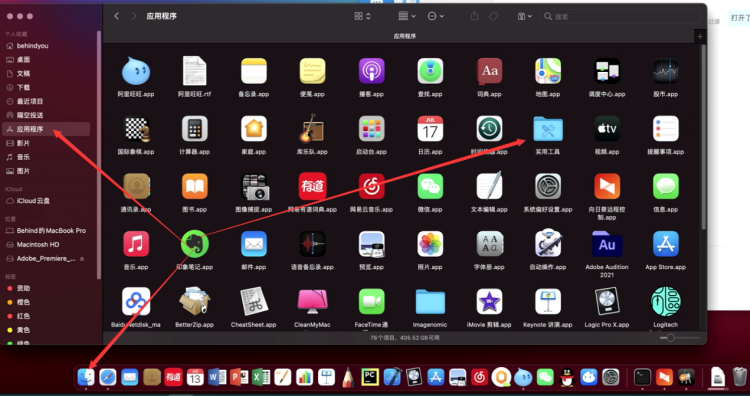Screen dimensions: 750x396
Task: Go forward with the forward arrow
Action: 134,16
